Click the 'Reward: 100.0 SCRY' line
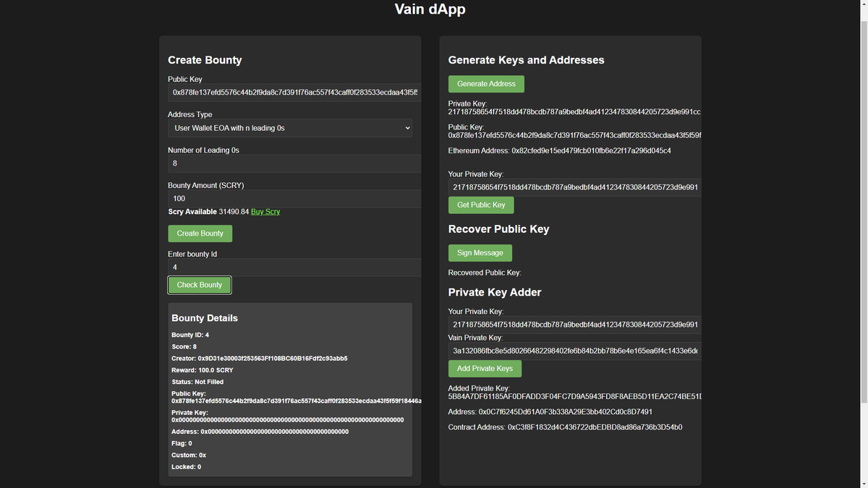 coord(202,370)
